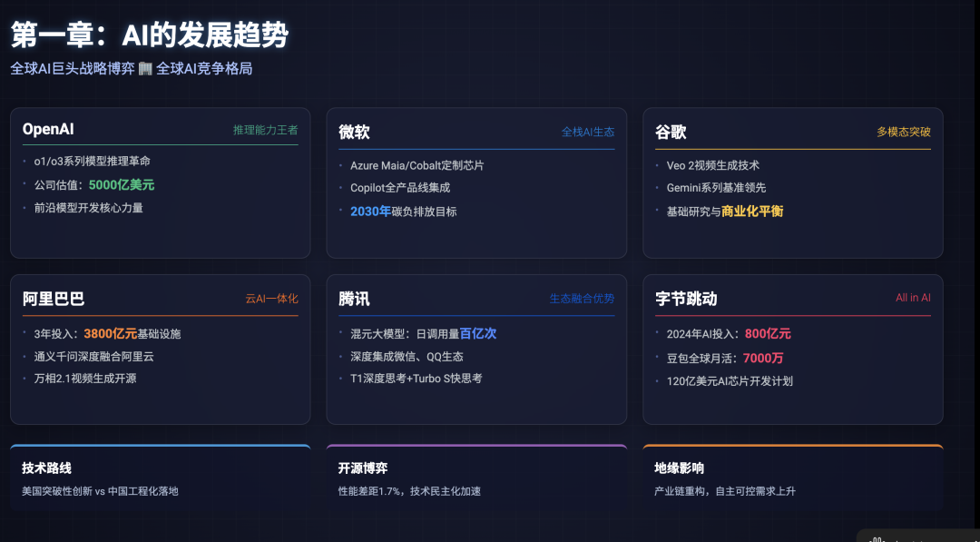Select the bullet Copilot全产品线集成
The height and width of the screenshot is (542, 980).
[400, 188]
